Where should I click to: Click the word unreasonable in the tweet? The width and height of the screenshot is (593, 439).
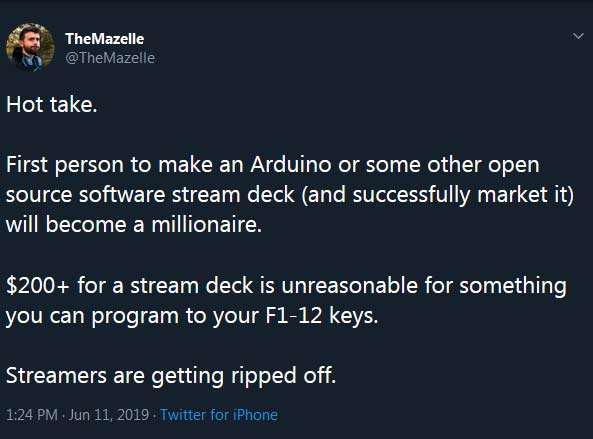(349, 285)
